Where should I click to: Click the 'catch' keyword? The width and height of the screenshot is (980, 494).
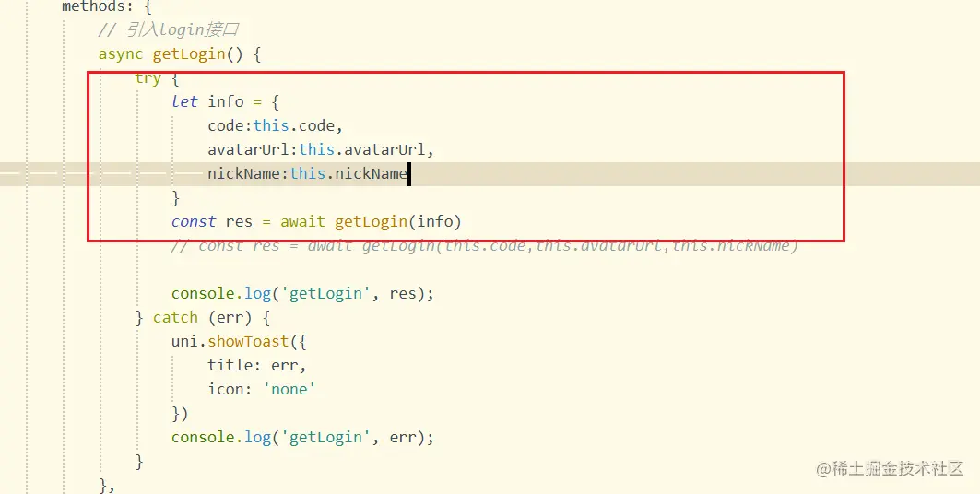coord(175,318)
